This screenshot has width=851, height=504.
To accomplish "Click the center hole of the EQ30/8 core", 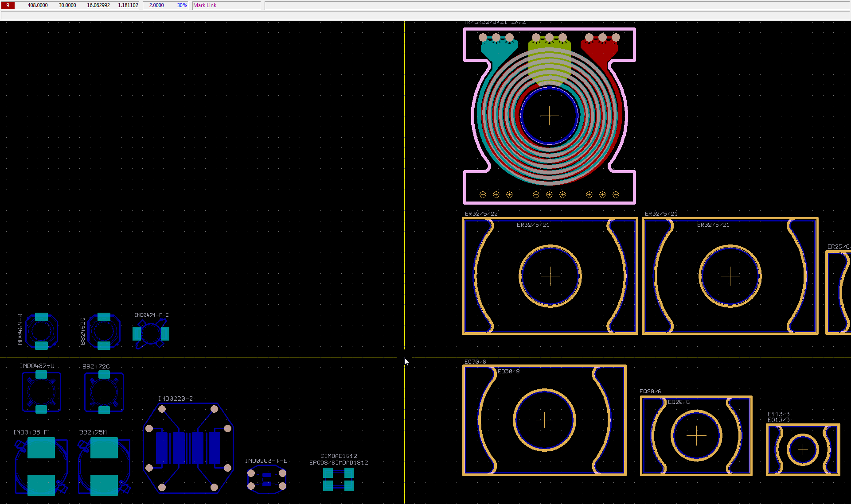I will tap(544, 420).
